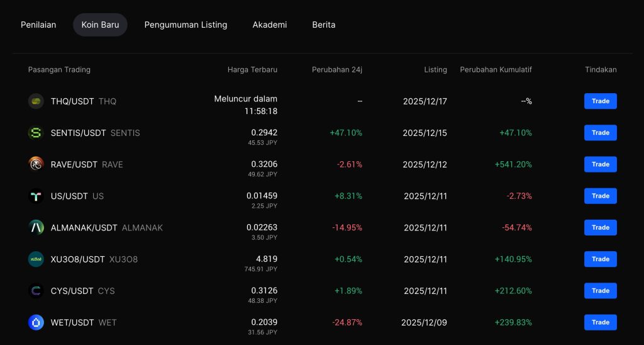The height and width of the screenshot is (345, 644).
Task: Click the RAVE coin logo
Action: pos(36,164)
